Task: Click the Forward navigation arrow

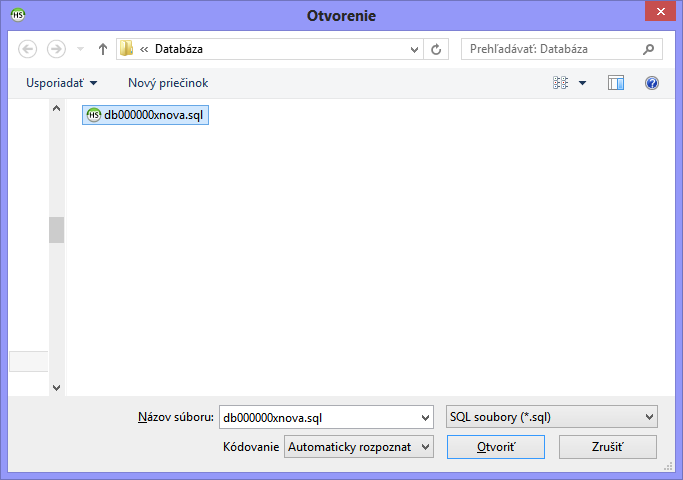Action: (x=56, y=49)
